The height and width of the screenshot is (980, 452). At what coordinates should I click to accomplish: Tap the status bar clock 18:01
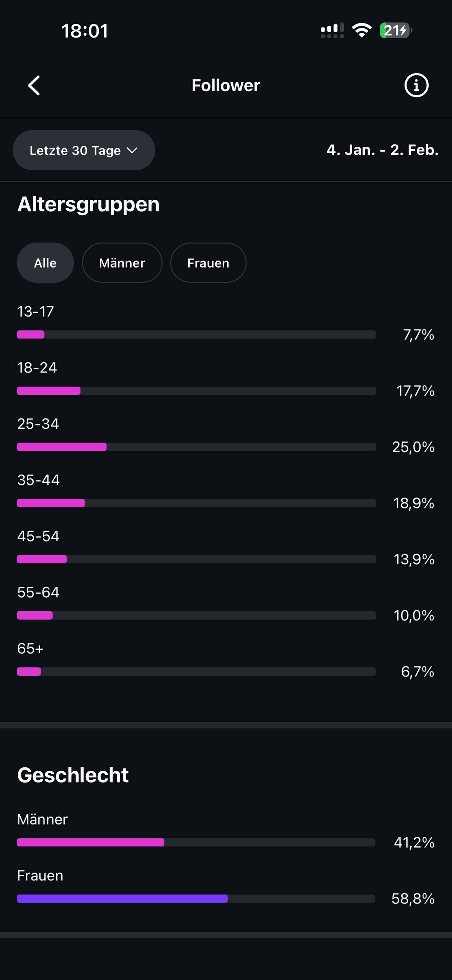coord(85,31)
